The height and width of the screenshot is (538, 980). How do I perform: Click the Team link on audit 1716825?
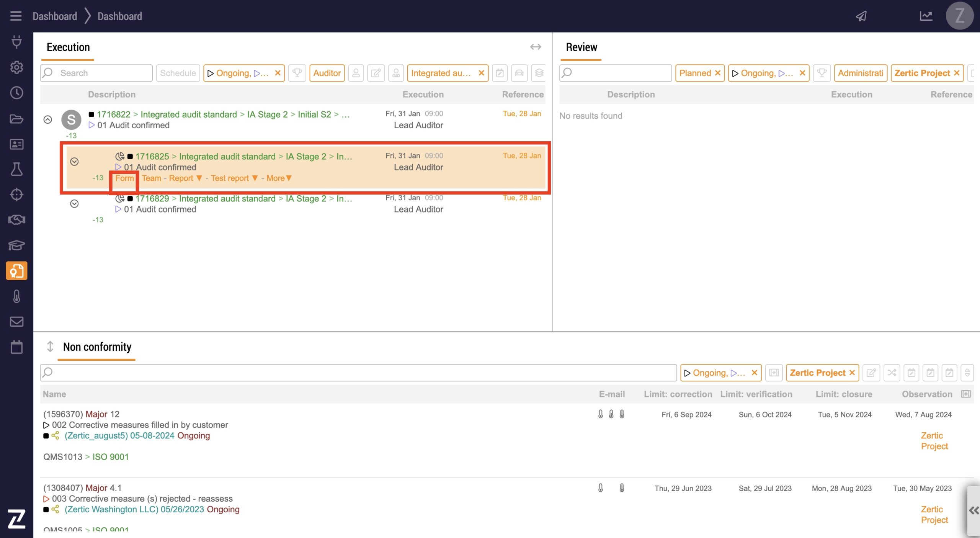click(152, 178)
